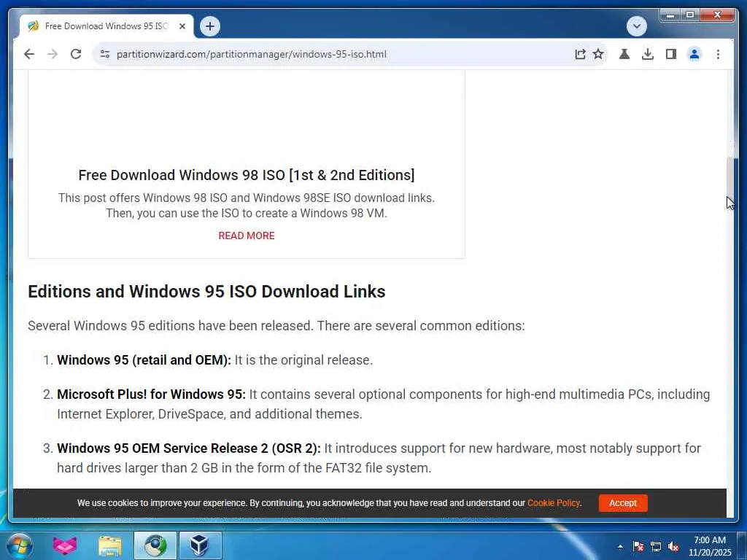Click the network tray icon
The height and width of the screenshot is (560, 747).
tap(656, 546)
